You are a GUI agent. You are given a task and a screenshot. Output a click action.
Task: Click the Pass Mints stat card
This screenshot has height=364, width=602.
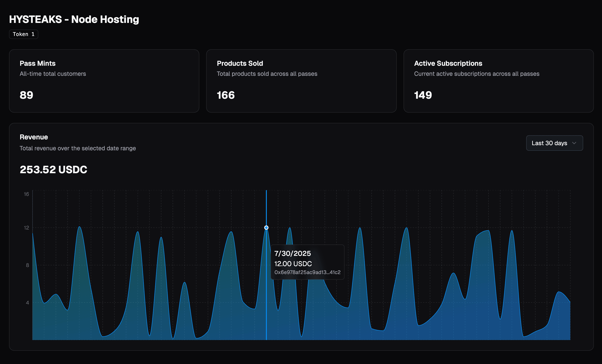point(104,81)
